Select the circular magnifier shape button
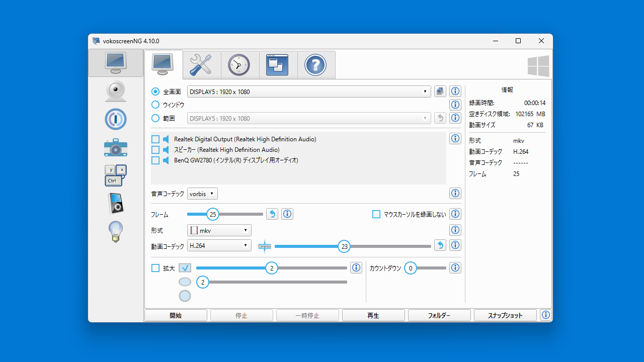This screenshot has width=644, height=362. coord(185,296)
